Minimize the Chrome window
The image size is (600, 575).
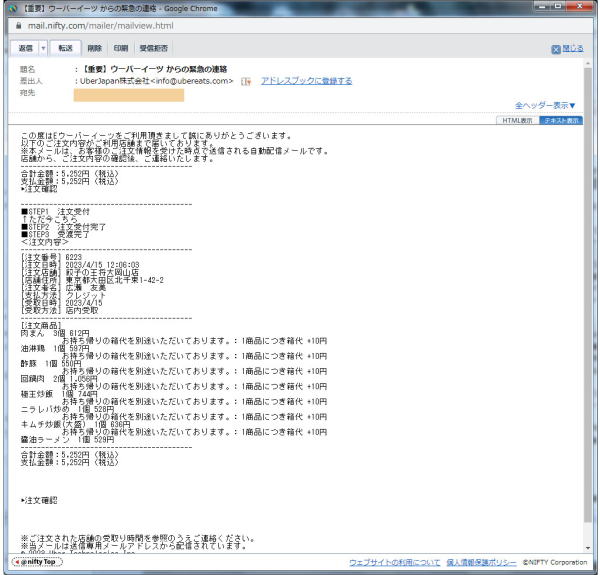tap(543, 6)
